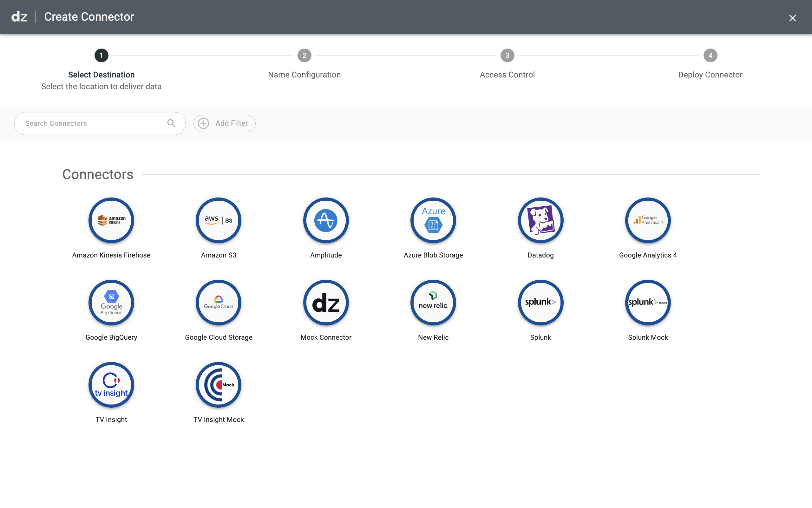Select the New Relic connector icon
Viewport: 812px width, 508px height.
tap(433, 303)
